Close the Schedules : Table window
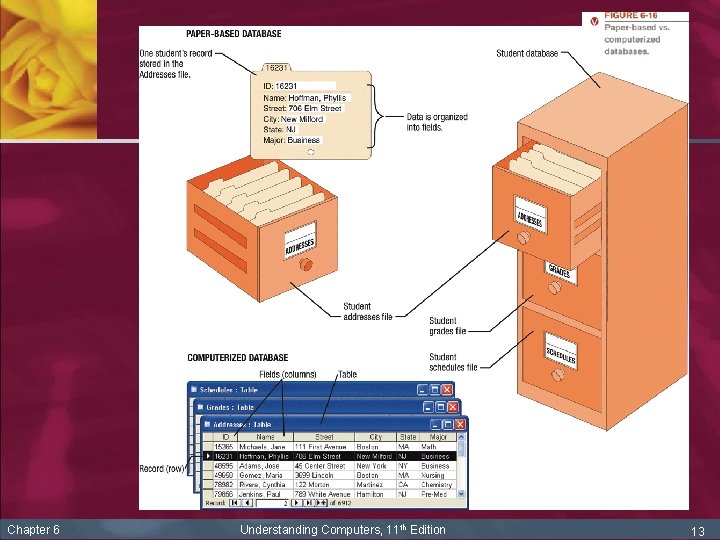720x540 pixels. tap(446, 390)
